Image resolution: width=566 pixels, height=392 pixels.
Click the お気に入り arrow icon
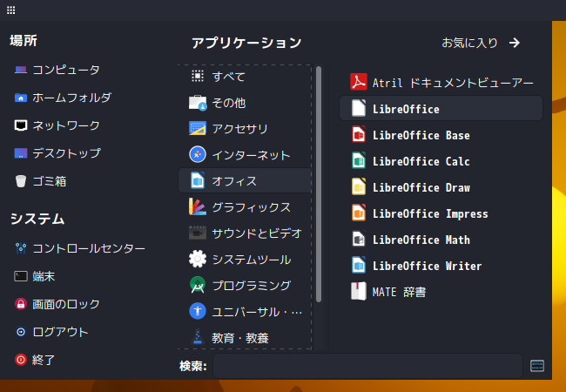pos(515,43)
